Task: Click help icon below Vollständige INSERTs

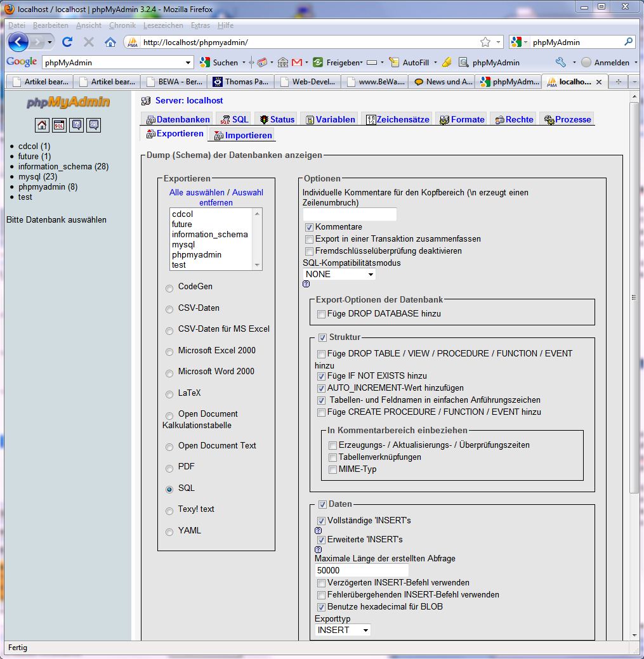Action: (x=319, y=530)
